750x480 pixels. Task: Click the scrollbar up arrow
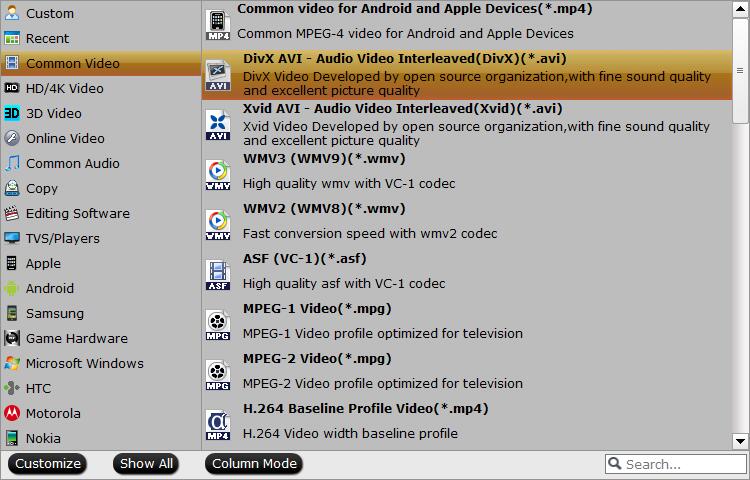740,10
